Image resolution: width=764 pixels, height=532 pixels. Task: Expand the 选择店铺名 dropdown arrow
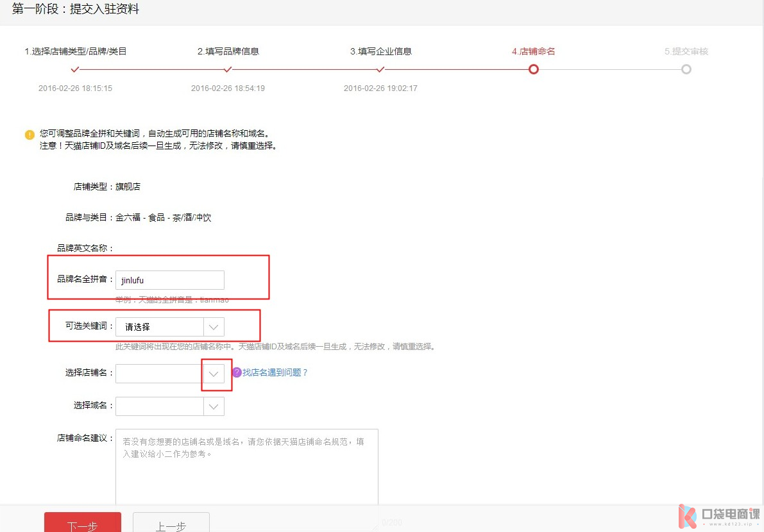point(214,374)
